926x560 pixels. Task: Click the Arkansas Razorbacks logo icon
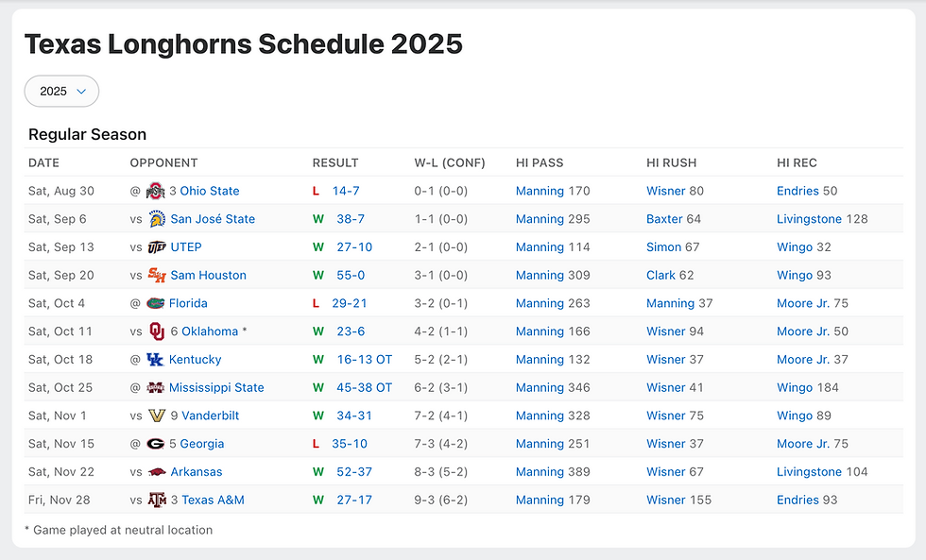[156, 472]
